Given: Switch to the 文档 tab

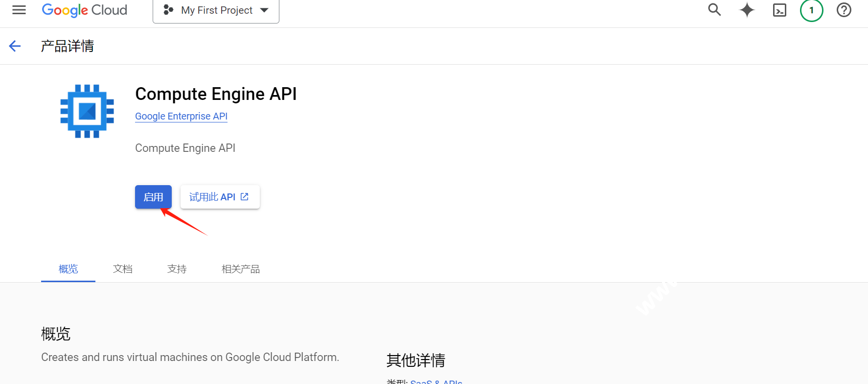Looking at the screenshot, I should 122,269.
